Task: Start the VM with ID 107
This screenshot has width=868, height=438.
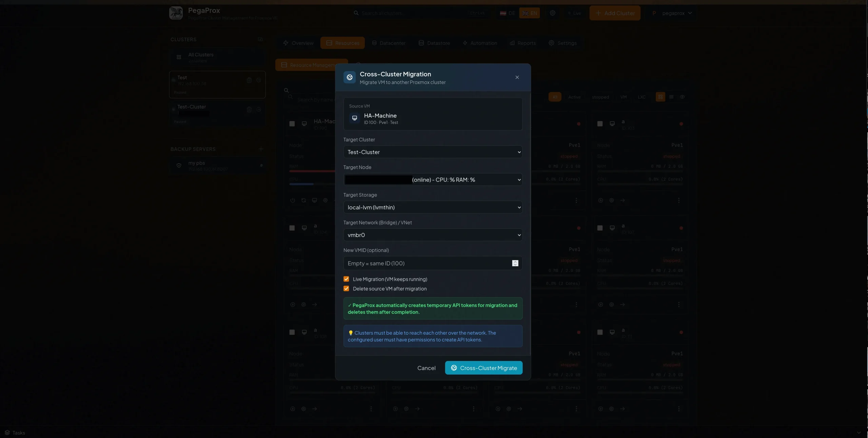Action: pyautogui.click(x=600, y=305)
